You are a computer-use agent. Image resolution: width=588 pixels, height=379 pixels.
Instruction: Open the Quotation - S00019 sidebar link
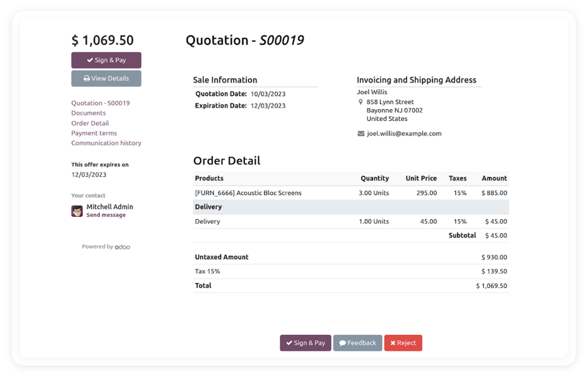[x=100, y=103]
